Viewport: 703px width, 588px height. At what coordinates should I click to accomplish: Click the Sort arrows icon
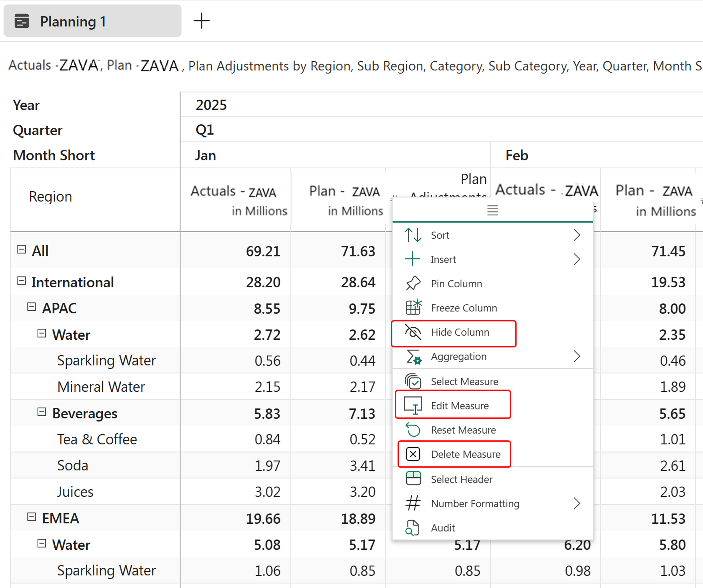tap(413, 235)
